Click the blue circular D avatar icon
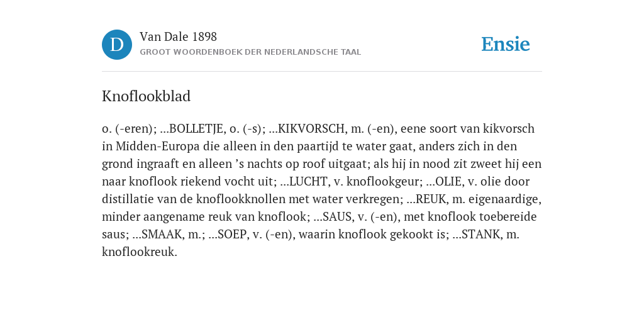 click(x=117, y=45)
